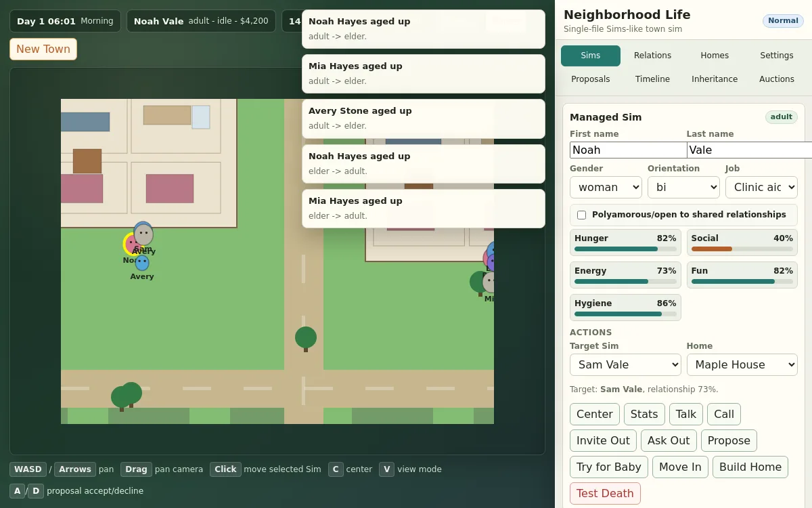Go to the Timeline tab
Image resolution: width=812 pixels, height=508 pixels.
[x=653, y=79]
